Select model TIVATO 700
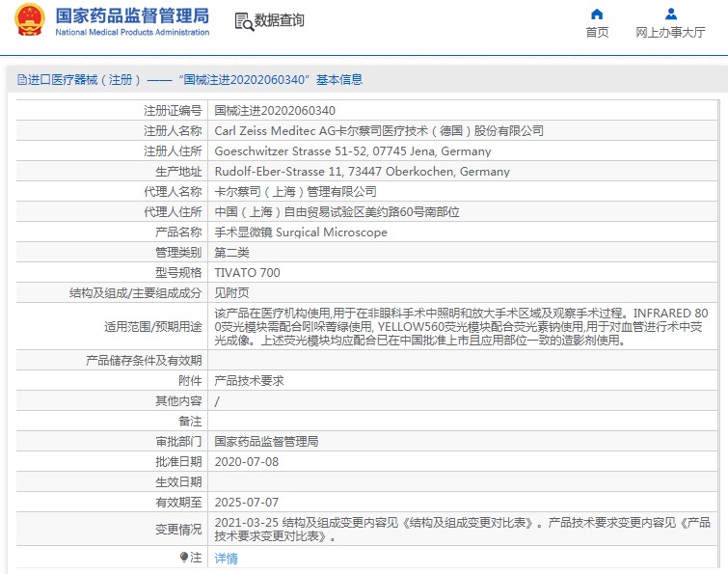This screenshot has height=574, width=728. [248, 273]
